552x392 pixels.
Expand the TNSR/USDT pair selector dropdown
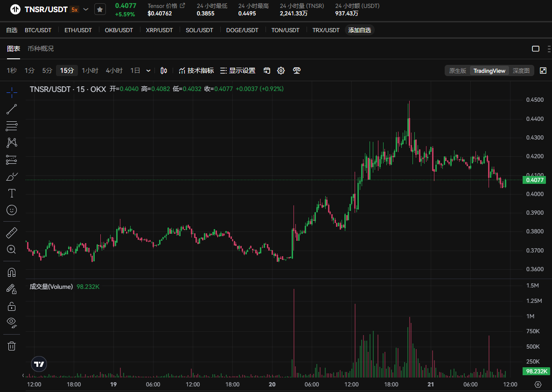pyautogui.click(x=86, y=9)
